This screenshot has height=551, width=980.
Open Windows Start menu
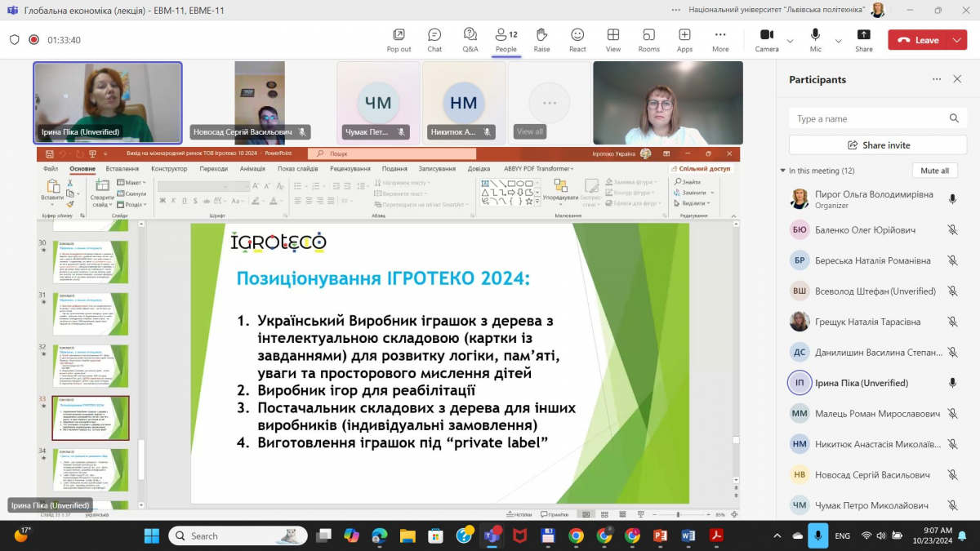click(152, 535)
